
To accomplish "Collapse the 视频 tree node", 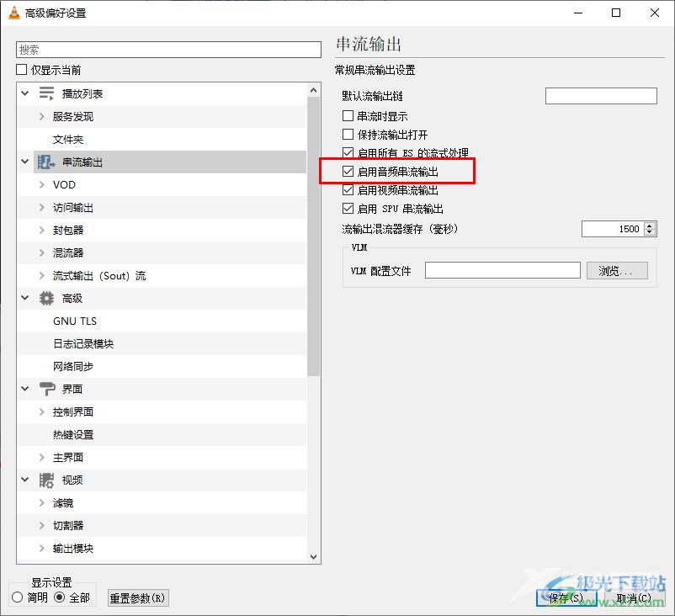I will 25,480.
